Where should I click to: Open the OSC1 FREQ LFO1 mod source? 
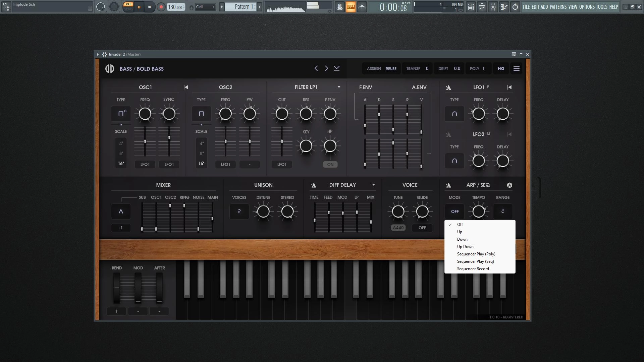click(145, 165)
